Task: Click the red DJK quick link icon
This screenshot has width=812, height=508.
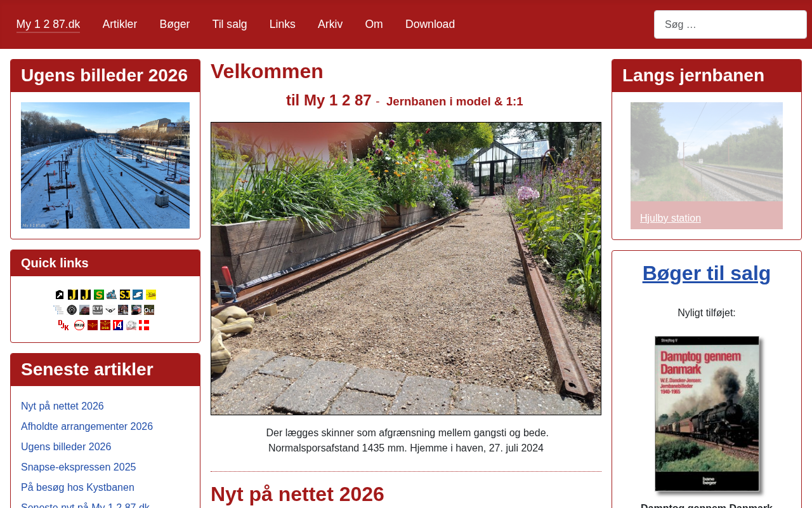Action: (x=63, y=325)
